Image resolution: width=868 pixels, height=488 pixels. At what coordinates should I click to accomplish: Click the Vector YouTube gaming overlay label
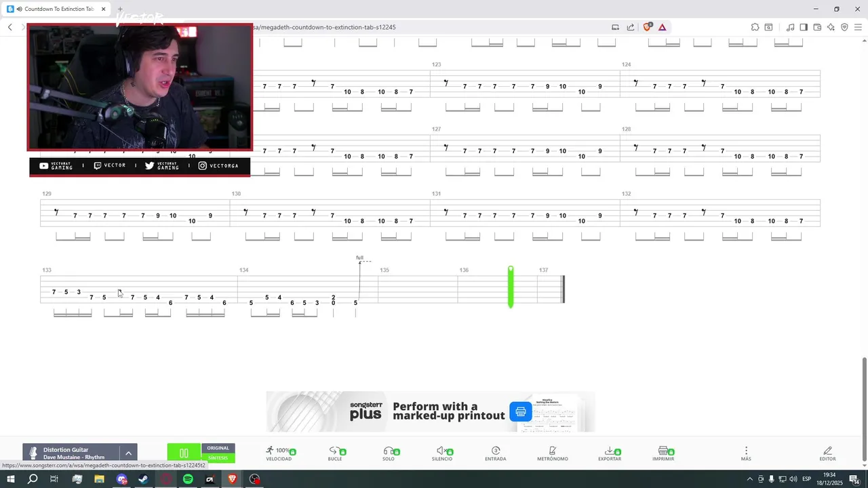[56, 165]
